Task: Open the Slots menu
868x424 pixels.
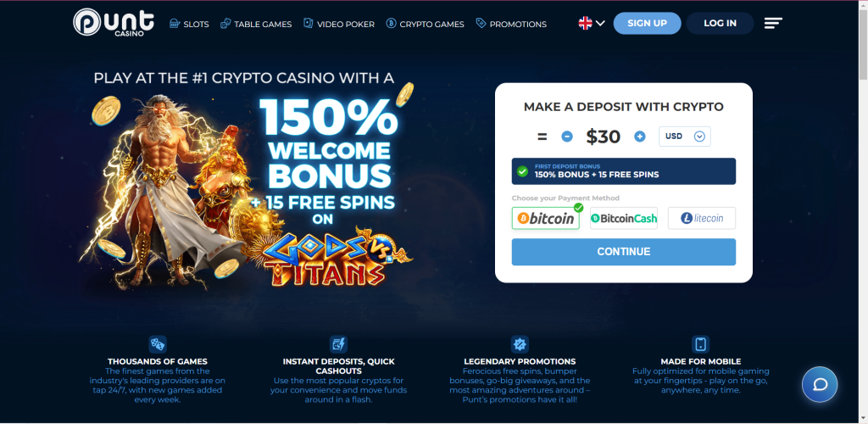Action: [x=189, y=24]
